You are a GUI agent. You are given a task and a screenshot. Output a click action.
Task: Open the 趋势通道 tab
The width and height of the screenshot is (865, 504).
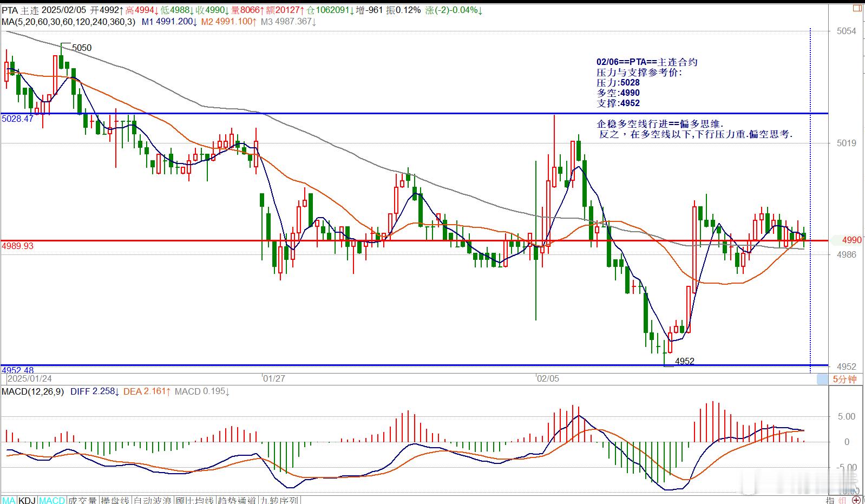point(237,500)
